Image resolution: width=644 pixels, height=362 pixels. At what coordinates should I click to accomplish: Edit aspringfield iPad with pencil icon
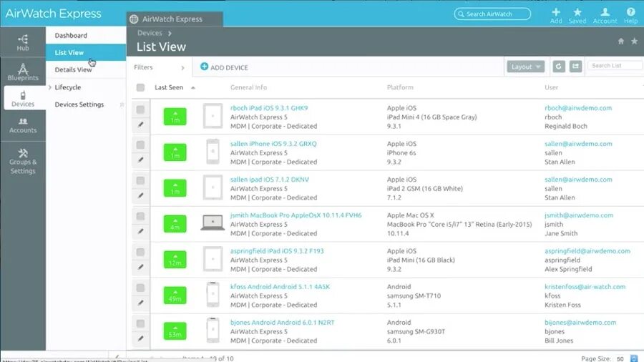pos(140,267)
